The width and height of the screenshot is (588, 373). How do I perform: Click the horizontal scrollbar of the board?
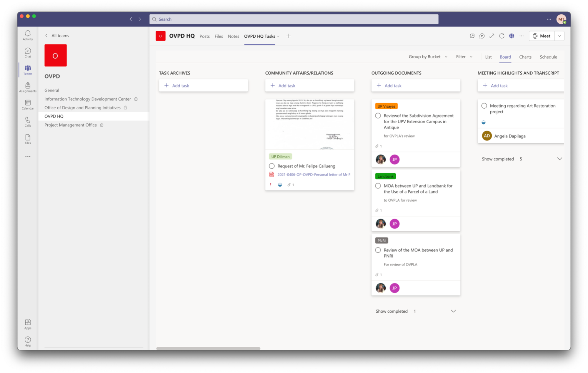click(x=208, y=348)
